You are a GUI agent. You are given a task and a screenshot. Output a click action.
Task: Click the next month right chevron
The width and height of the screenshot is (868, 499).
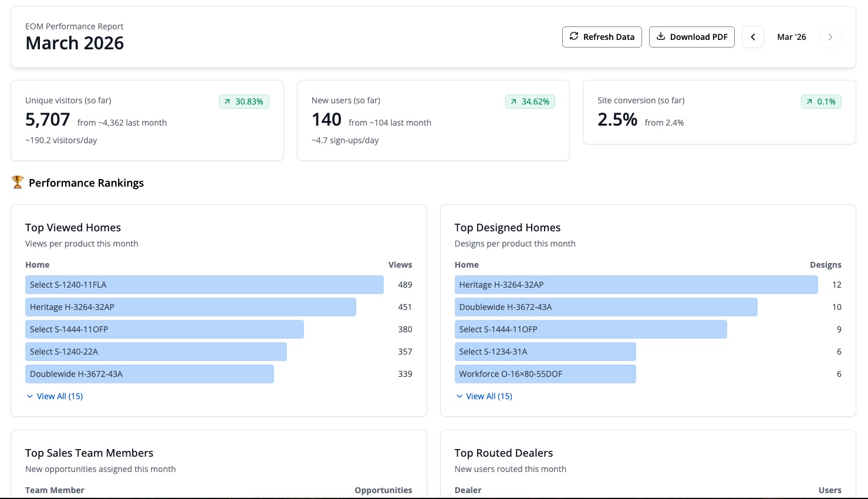(x=830, y=37)
